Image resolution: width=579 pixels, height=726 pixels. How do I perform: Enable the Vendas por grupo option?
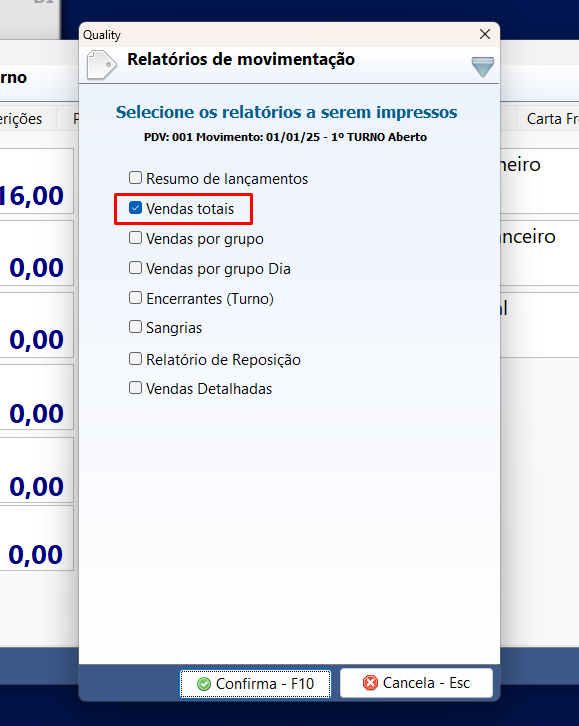(x=135, y=238)
